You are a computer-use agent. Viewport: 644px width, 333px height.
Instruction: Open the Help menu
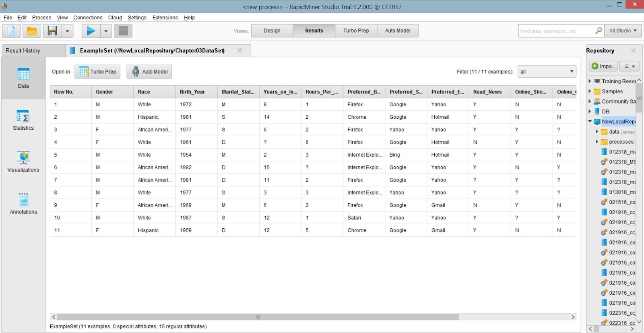(x=190, y=18)
